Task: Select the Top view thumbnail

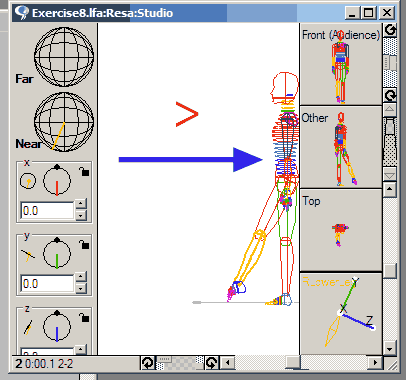Action: [341, 230]
